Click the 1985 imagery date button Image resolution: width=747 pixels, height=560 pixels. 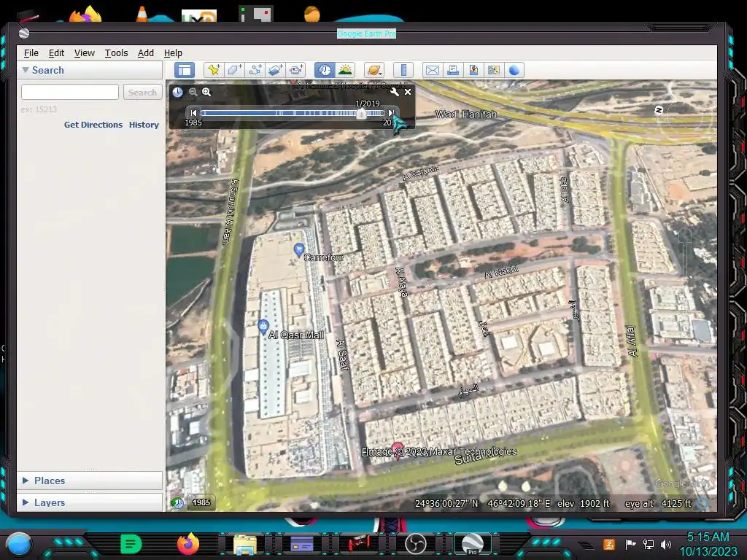[201, 502]
